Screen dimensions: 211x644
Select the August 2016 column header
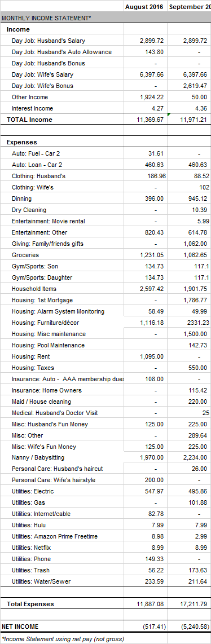[x=146, y=7]
